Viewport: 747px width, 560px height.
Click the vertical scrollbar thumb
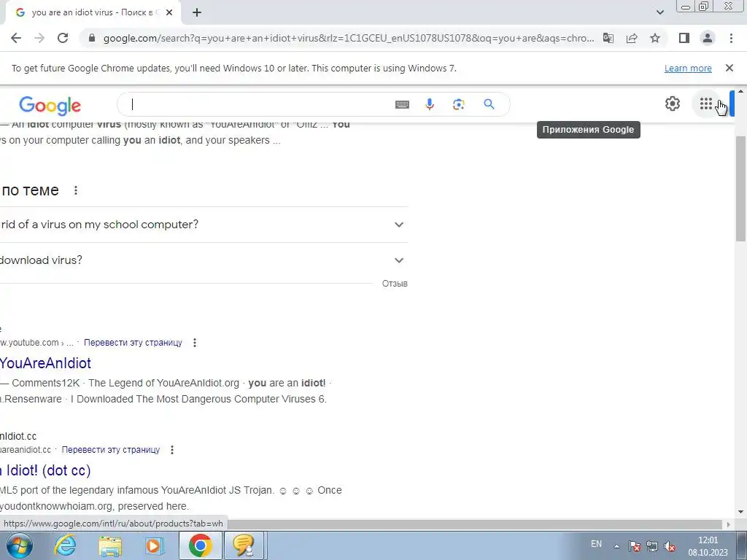coord(740,188)
